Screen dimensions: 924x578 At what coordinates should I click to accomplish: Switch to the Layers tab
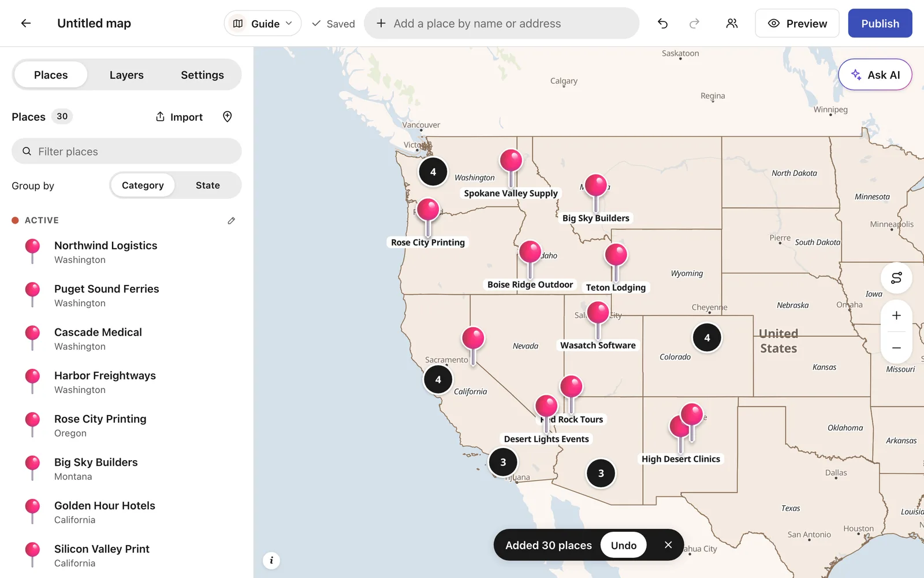(126, 75)
